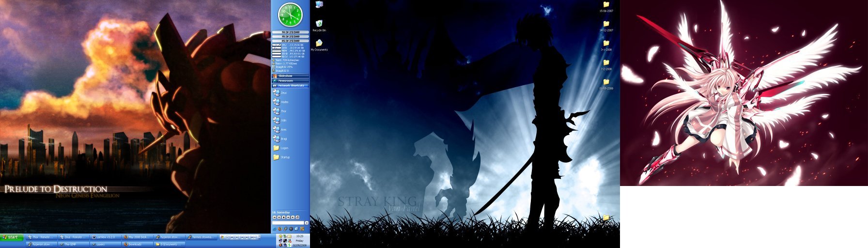
Task: Launch Firefox from sidebar quick launch
Action: click(x=280, y=229)
